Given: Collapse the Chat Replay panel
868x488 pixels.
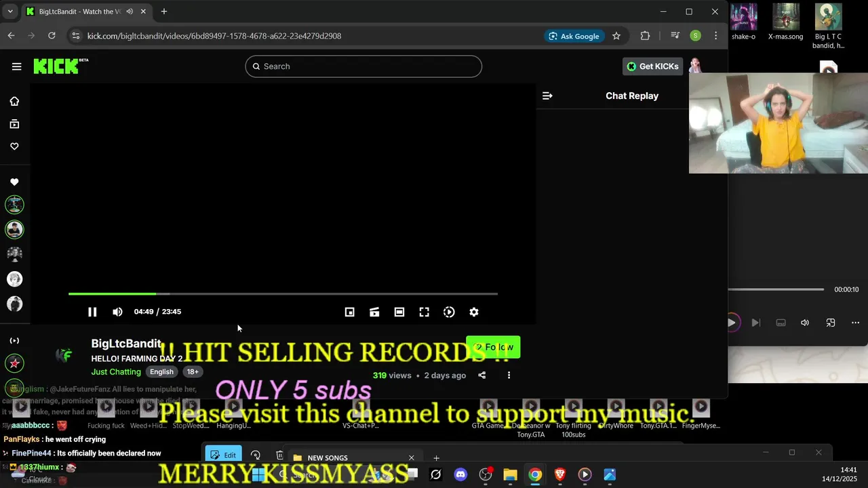Looking at the screenshot, I should tap(547, 96).
